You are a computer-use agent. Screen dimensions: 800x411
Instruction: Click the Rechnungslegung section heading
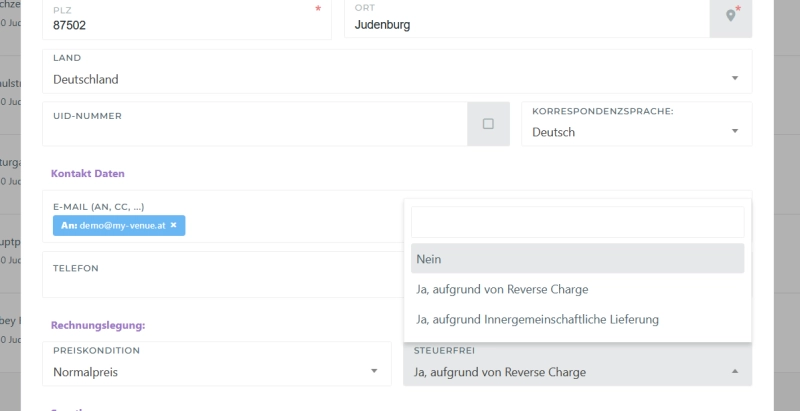tap(98, 325)
